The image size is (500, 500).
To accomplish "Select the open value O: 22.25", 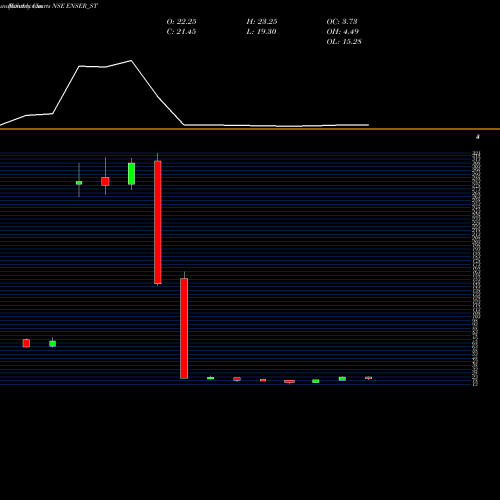I will tap(181, 21).
